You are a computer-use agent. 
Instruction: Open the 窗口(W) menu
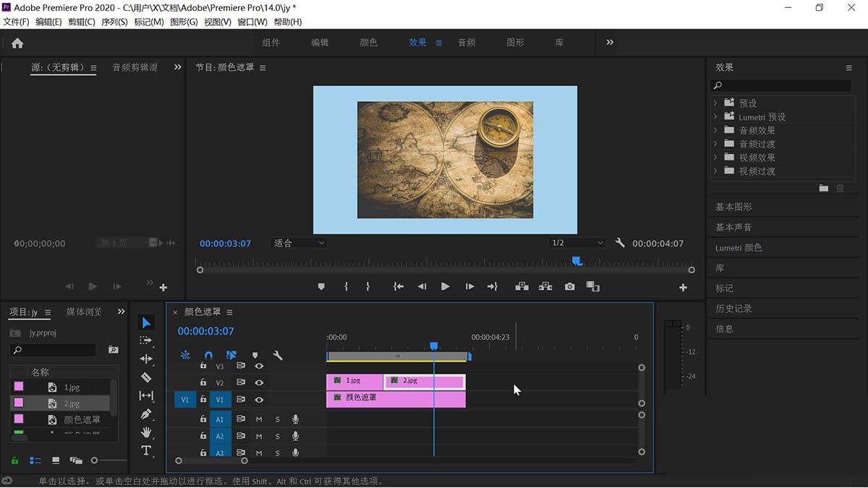coord(252,22)
